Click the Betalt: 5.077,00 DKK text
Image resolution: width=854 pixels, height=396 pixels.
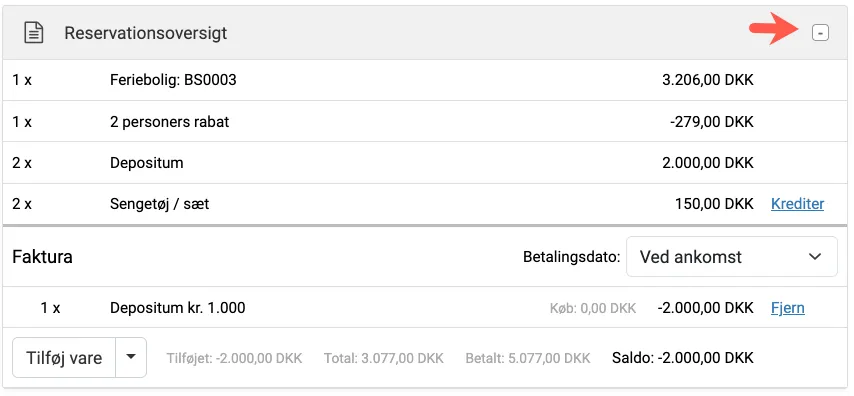pos(528,358)
